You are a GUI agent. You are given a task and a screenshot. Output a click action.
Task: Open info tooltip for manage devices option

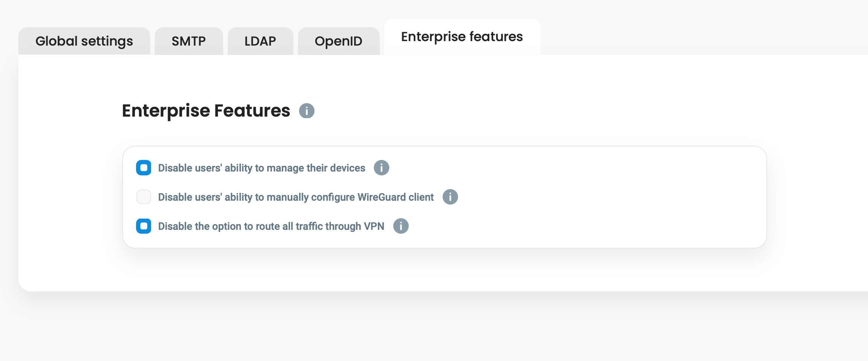(381, 168)
